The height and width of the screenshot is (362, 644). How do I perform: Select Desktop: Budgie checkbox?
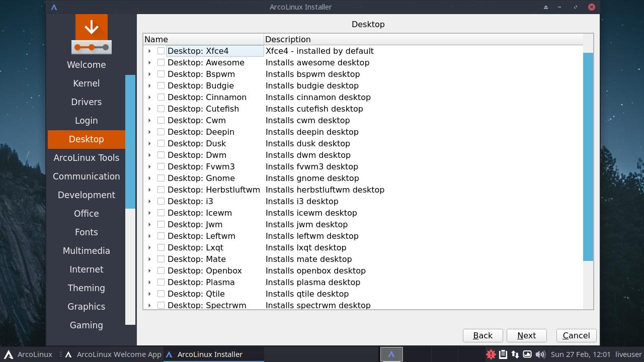pos(161,85)
